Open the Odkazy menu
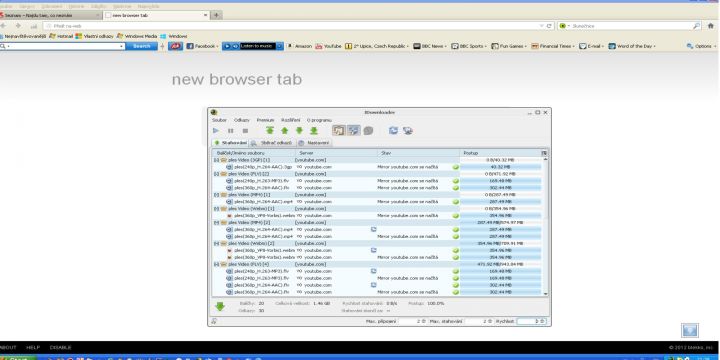 pos(242,120)
